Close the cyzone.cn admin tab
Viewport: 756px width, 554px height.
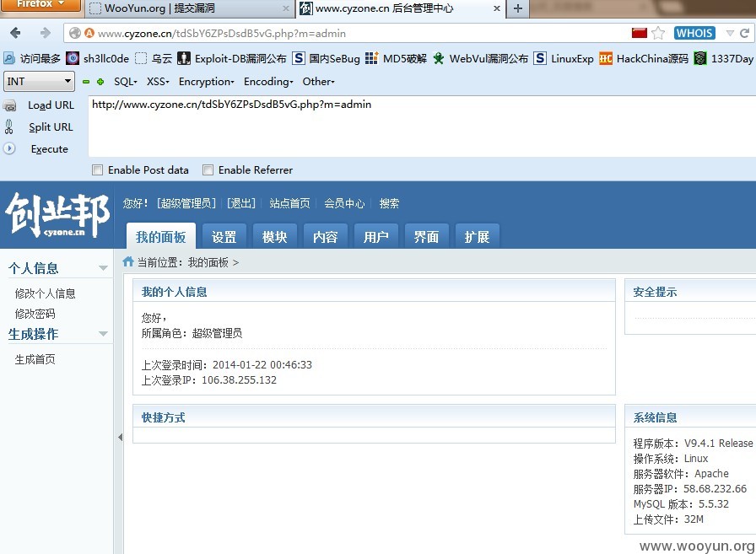497,8
